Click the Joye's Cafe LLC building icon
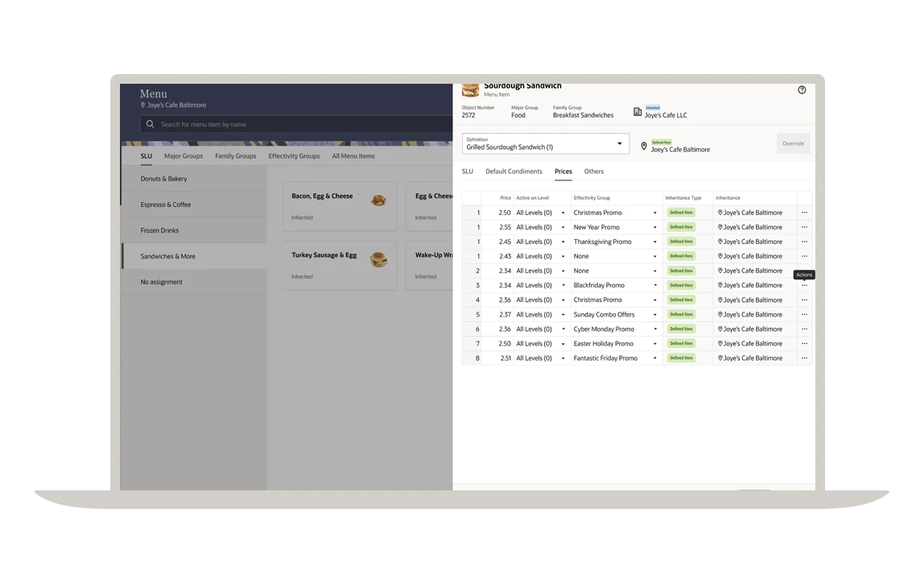The width and height of the screenshot is (924, 583). point(637,112)
